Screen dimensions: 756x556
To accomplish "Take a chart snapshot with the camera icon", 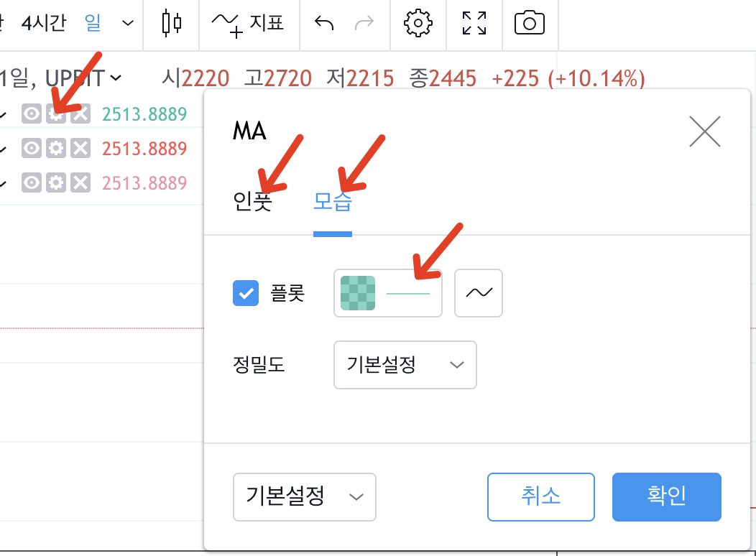I will 530,24.
